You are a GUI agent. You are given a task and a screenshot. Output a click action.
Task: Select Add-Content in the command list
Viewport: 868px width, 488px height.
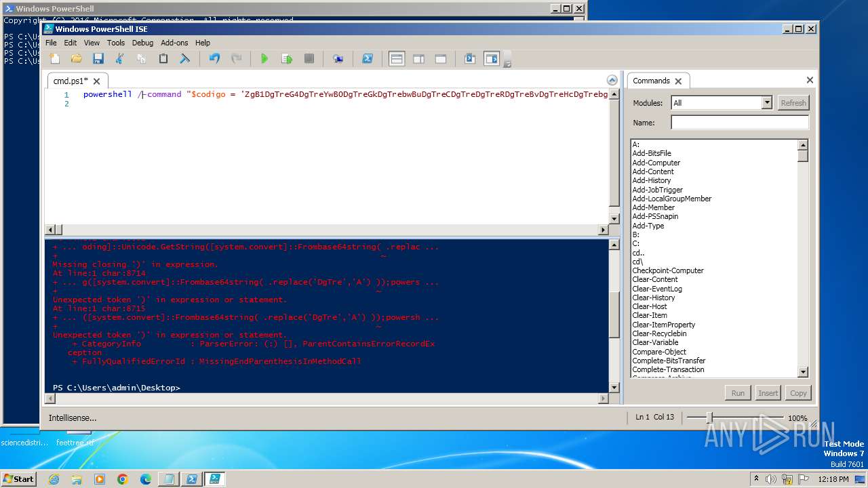(653, 171)
